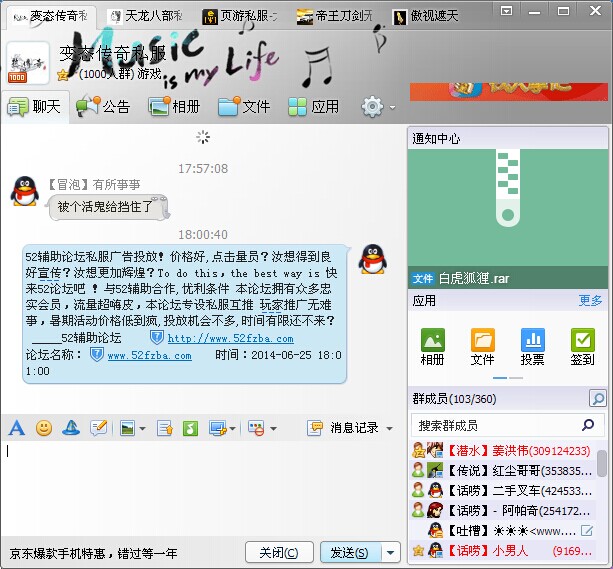Screen dimensions: 613x569
Task: Open the 文件 app in sidebar
Action: [482, 346]
